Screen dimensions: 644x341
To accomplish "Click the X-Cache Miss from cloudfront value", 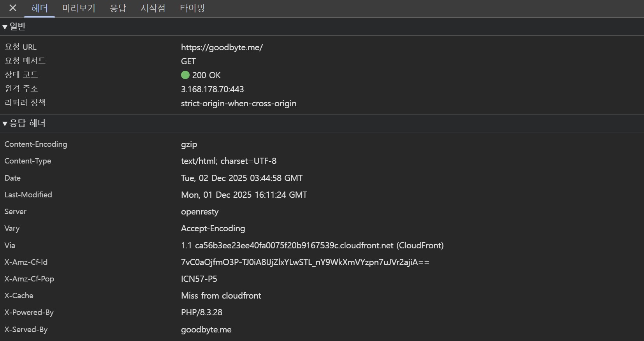I will pyautogui.click(x=221, y=295).
